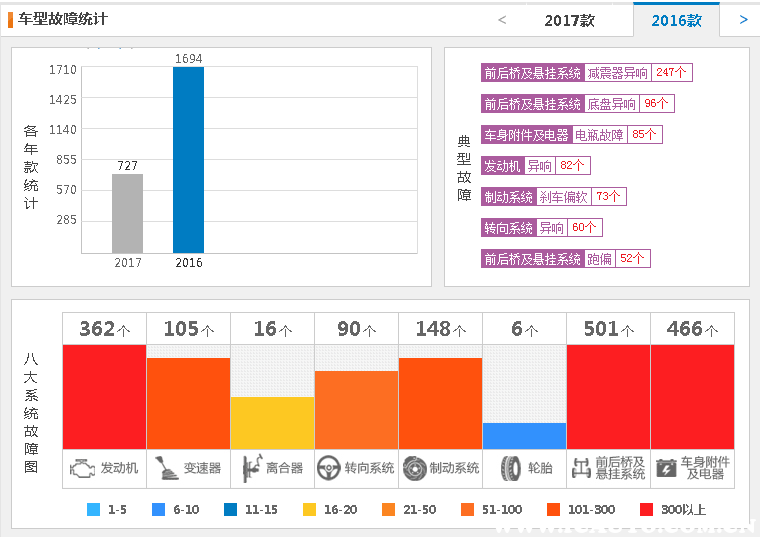The image size is (760, 537).
Task: Click the blue 2016 bar in chart
Action: (188, 160)
